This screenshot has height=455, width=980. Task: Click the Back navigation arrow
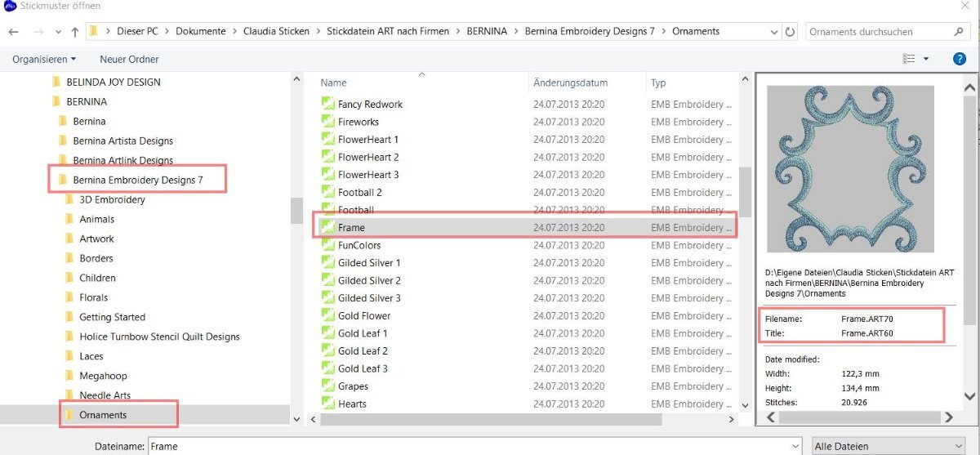tap(13, 32)
